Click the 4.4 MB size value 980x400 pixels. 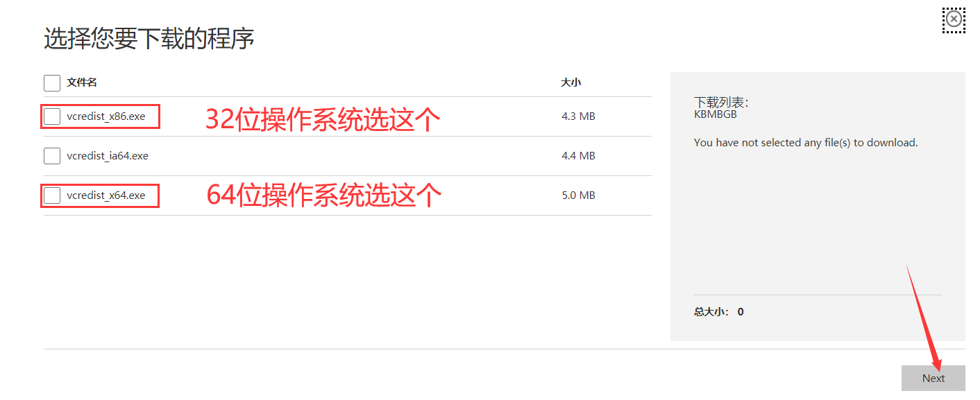(x=578, y=156)
